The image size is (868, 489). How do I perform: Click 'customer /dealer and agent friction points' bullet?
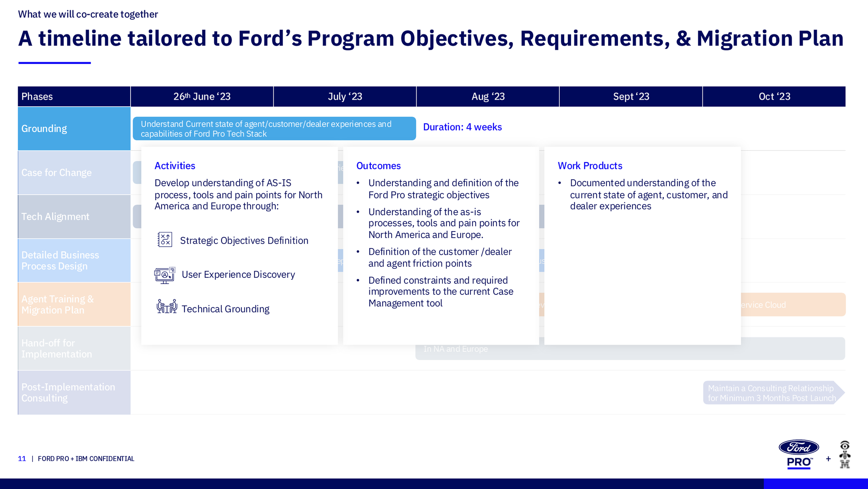[440, 258]
